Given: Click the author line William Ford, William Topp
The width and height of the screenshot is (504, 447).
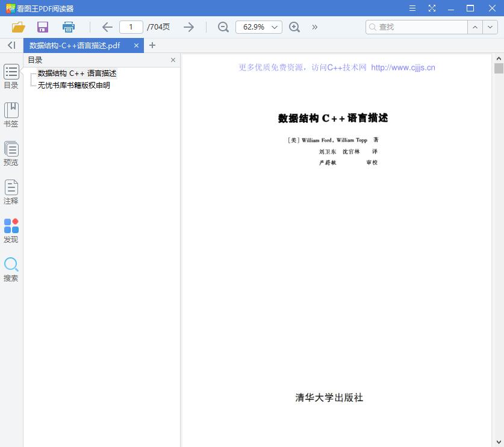Looking at the screenshot, I should click(x=334, y=140).
